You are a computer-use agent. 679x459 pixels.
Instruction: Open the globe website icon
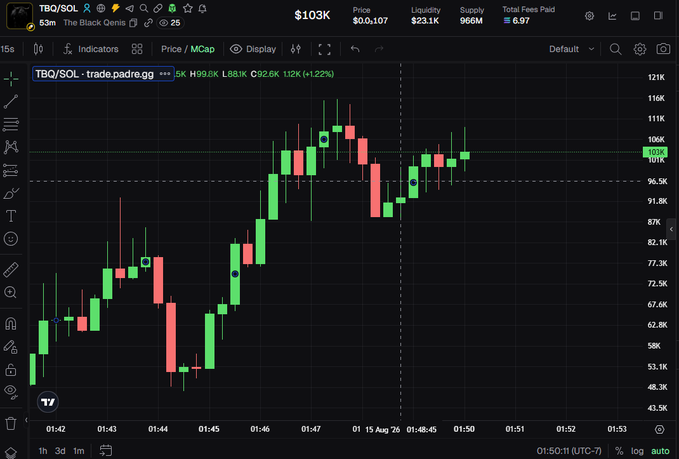[101, 8]
